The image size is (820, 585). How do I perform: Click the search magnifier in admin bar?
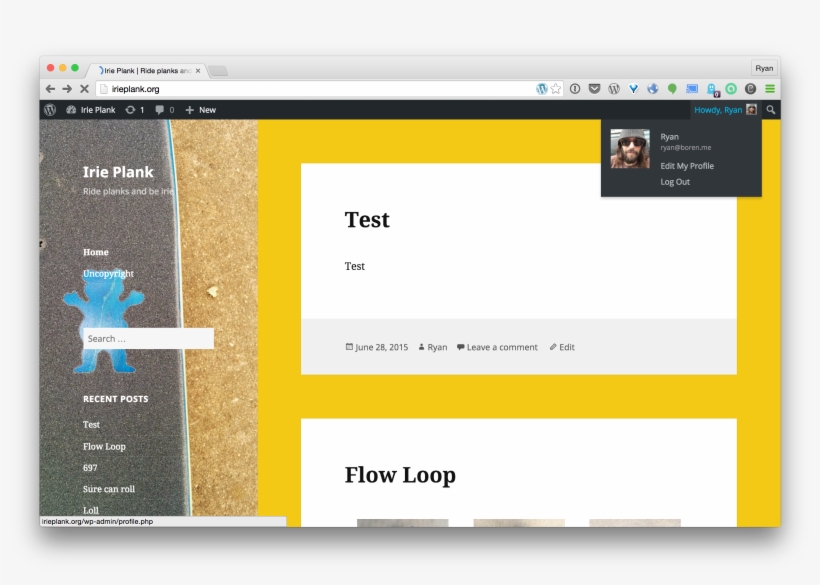tap(770, 110)
